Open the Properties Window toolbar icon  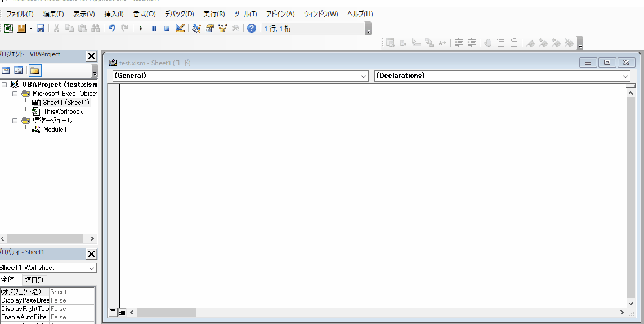pyautogui.click(x=209, y=28)
